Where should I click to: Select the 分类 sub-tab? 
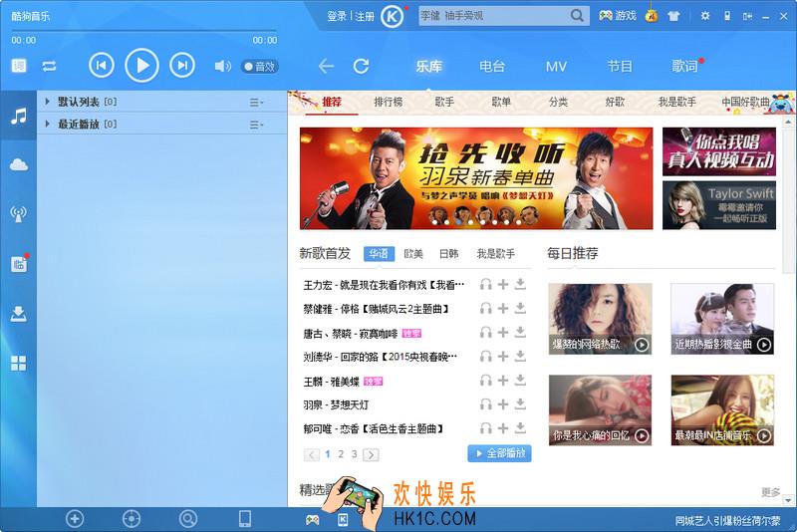(x=558, y=103)
